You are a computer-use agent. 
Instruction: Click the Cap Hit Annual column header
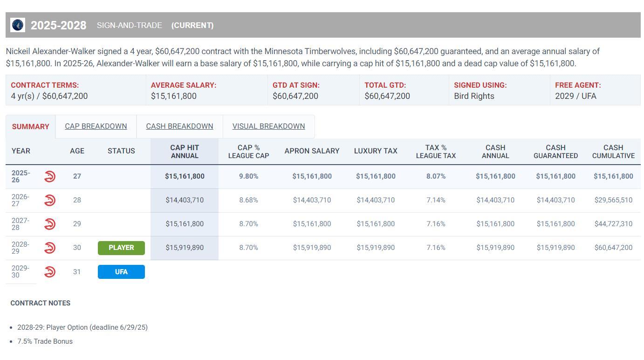coord(185,152)
